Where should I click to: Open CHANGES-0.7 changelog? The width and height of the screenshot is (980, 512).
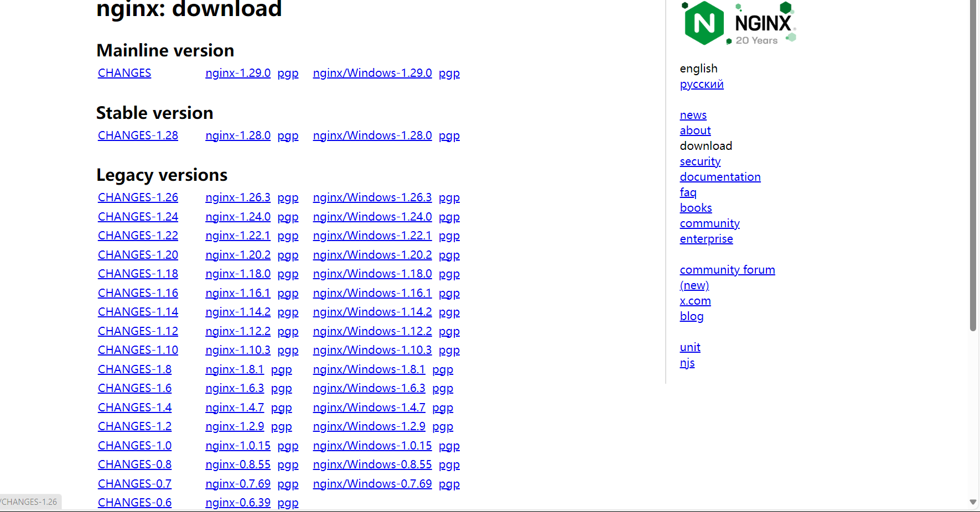point(134,484)
